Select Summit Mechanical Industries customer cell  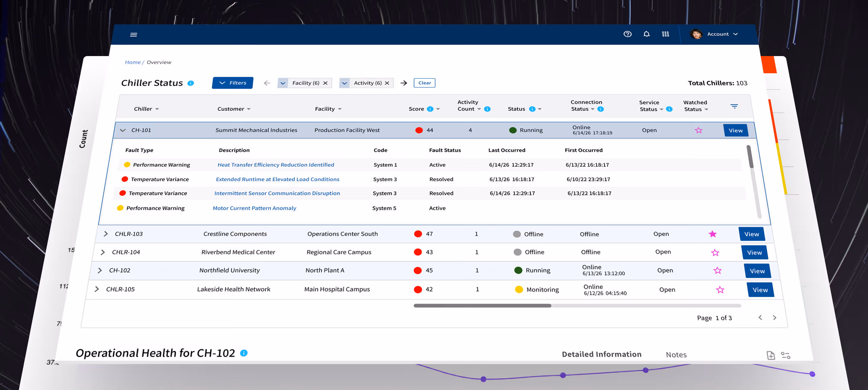pos(256,130)
